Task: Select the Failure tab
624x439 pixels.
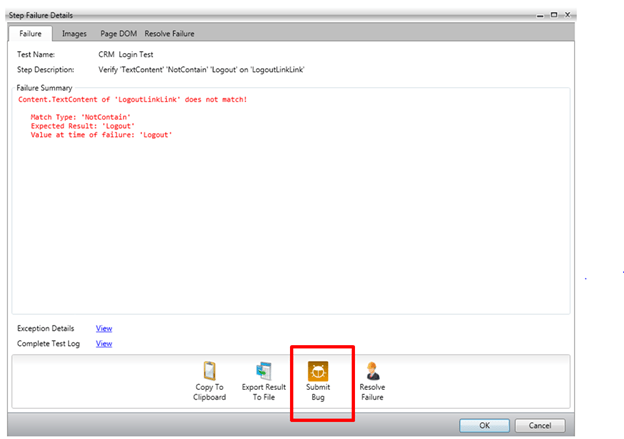Action: [32, 34]
